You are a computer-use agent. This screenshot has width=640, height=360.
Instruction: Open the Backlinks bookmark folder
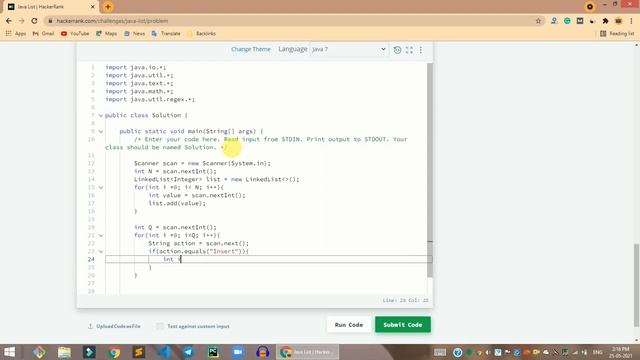[201, 33]
